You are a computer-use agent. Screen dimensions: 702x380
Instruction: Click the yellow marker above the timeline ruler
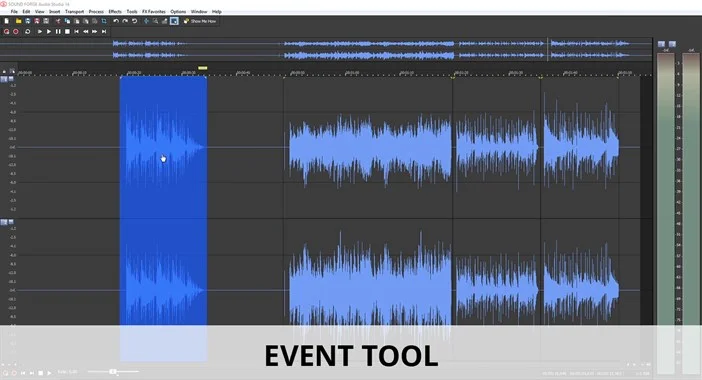tap(203, 68)
